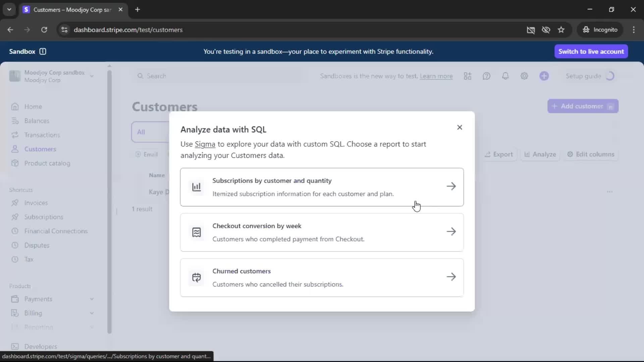
Task: Bookmark this page with star icon
Action: point(561,30)
